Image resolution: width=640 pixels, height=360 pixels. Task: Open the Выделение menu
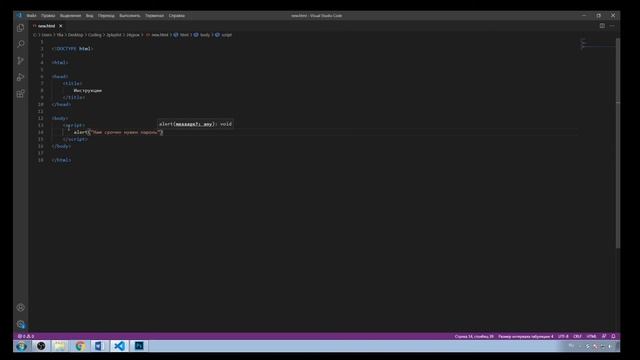tap(70, 16)
